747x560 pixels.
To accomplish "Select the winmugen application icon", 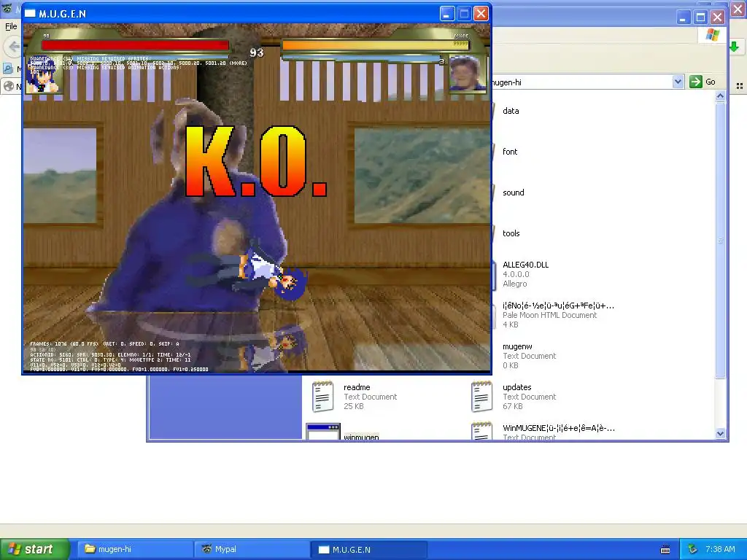I will pos(322,432).
